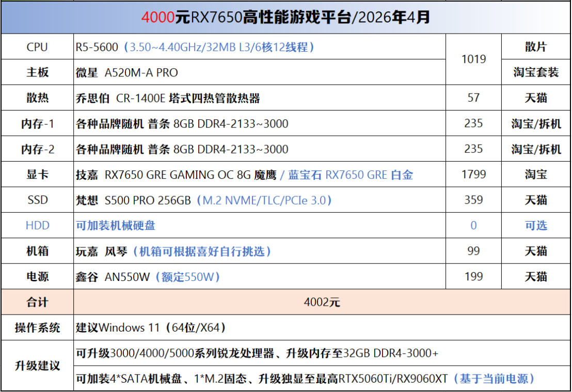Click "可加装机械硬盘" text
The width and height of the screenshot is (572, 392).
point(115,226)
